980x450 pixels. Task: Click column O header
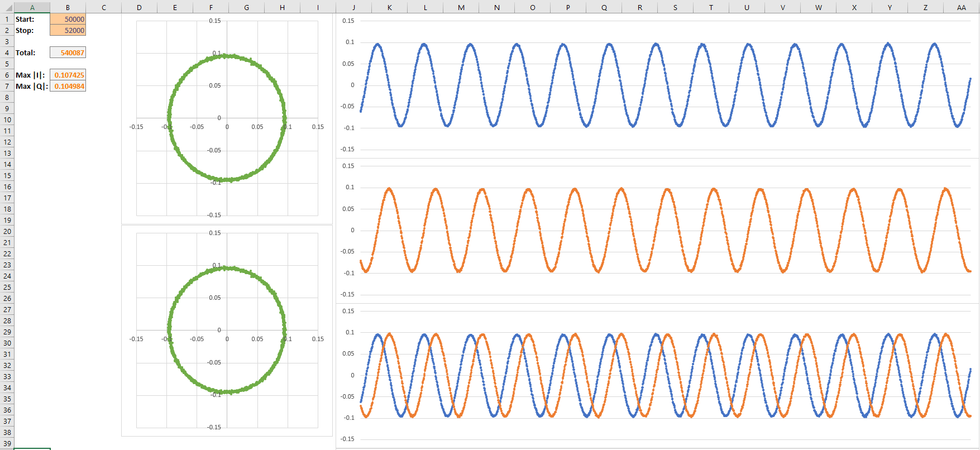(x=532, y=7)
